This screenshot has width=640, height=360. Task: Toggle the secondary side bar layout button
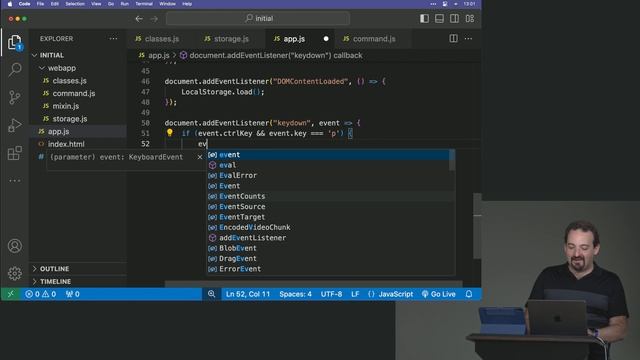[x=454, y=18]
